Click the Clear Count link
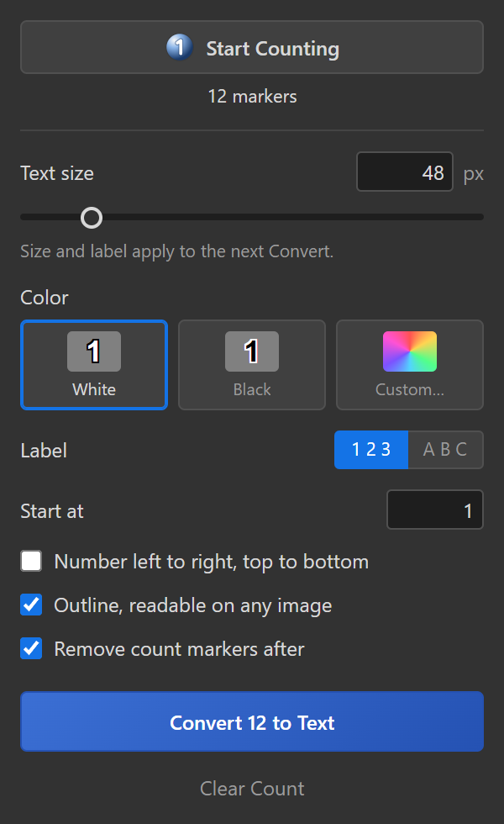504x824 pixels. 252,789
